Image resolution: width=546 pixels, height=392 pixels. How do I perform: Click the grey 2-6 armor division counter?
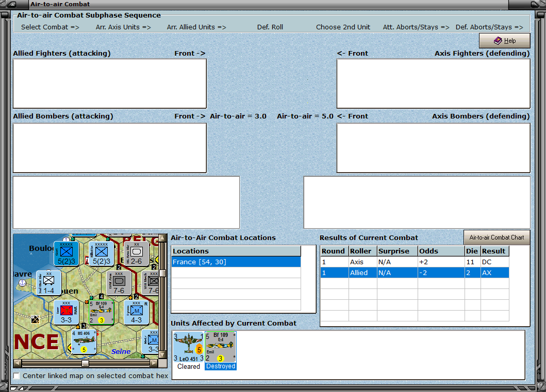click(137, 253)
